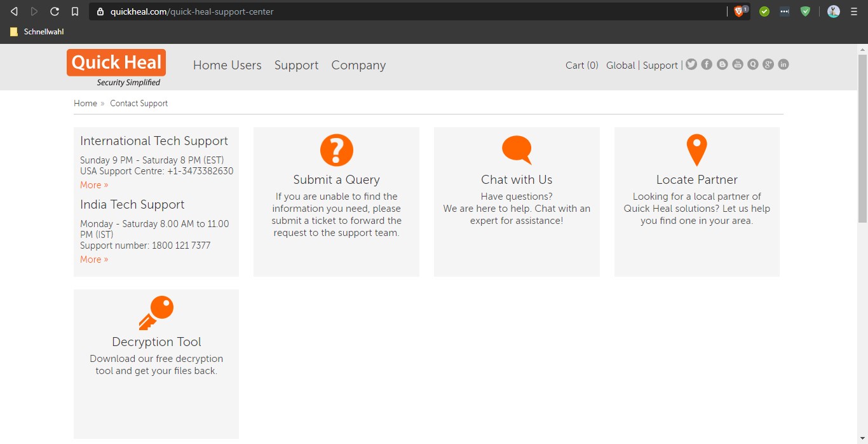Open the Google Plus social icon

coord(768,64)
